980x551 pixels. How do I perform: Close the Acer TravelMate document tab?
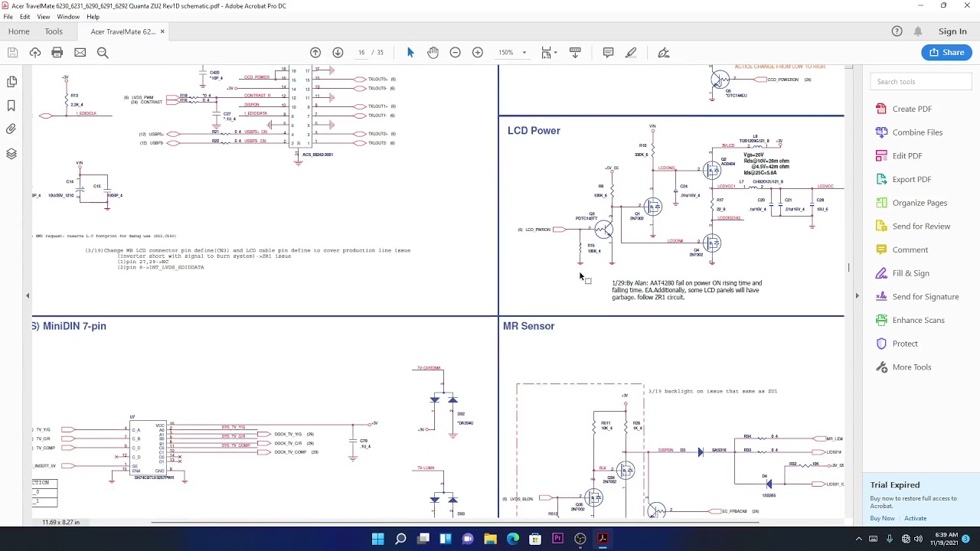tap(162, 31)
